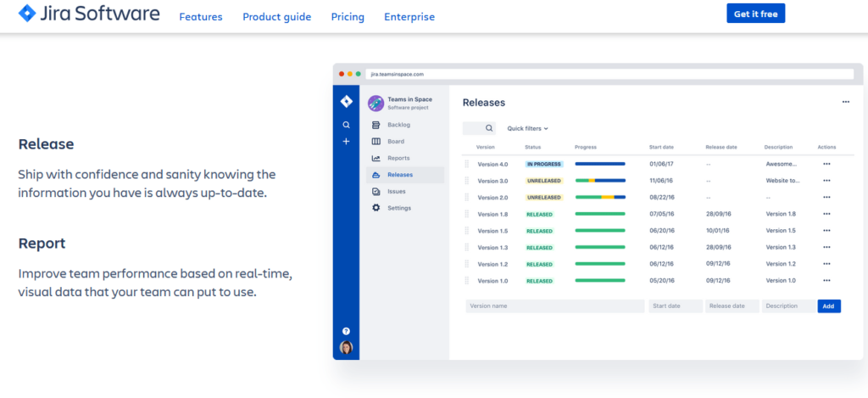
Task: Click the Jira Software logo
Action: pos(89,14)
